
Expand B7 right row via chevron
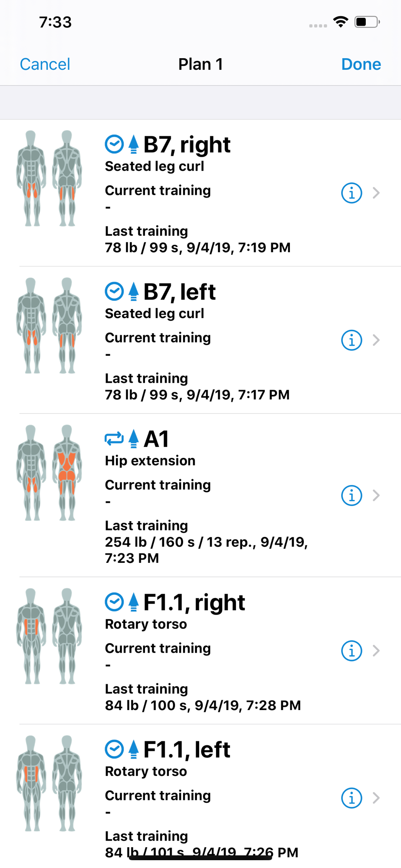coord(376,193)
